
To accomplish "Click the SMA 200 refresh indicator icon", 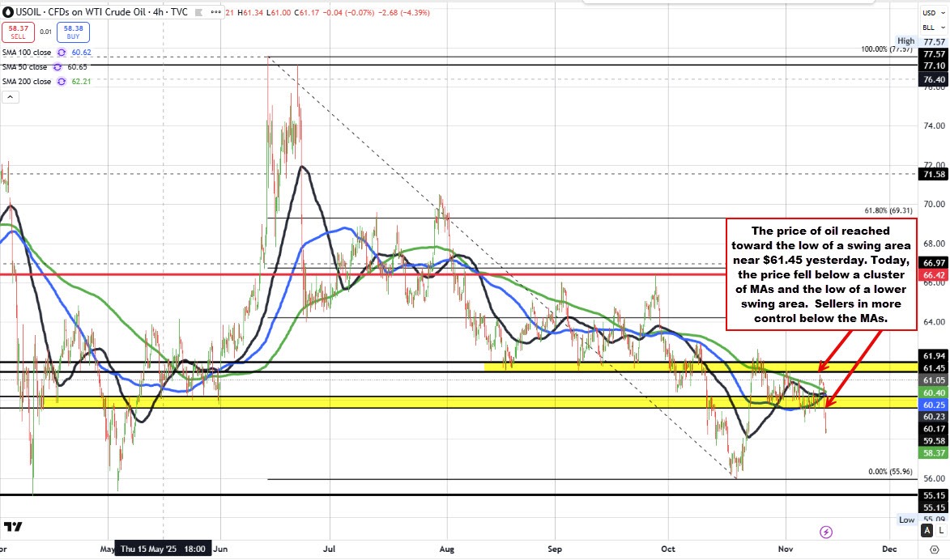I will pos(59,82).
